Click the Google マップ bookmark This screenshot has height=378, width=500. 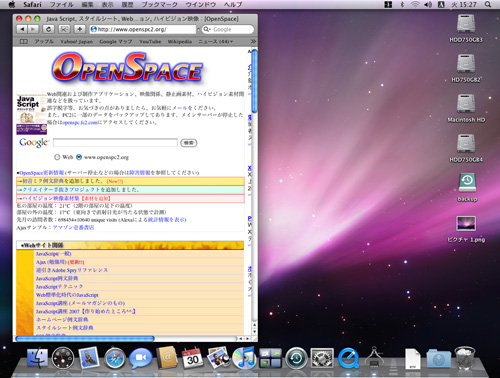[116, 42]
